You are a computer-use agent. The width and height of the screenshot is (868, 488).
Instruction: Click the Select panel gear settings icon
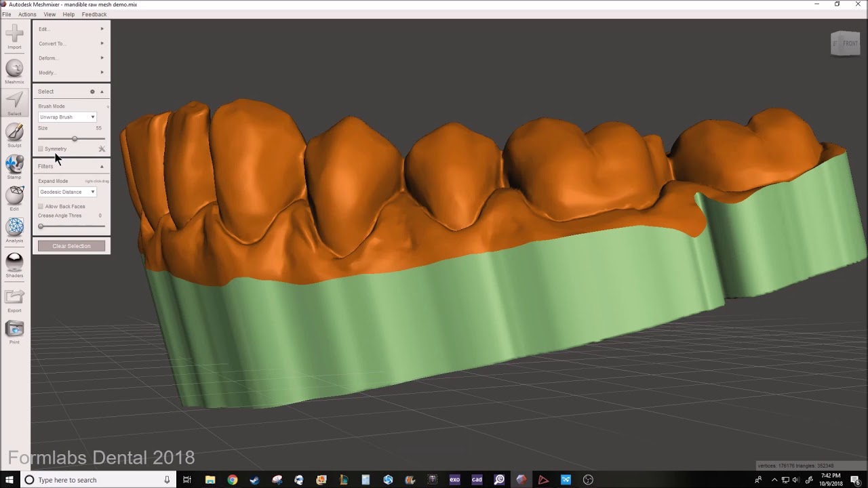click(x=92, y=91)
